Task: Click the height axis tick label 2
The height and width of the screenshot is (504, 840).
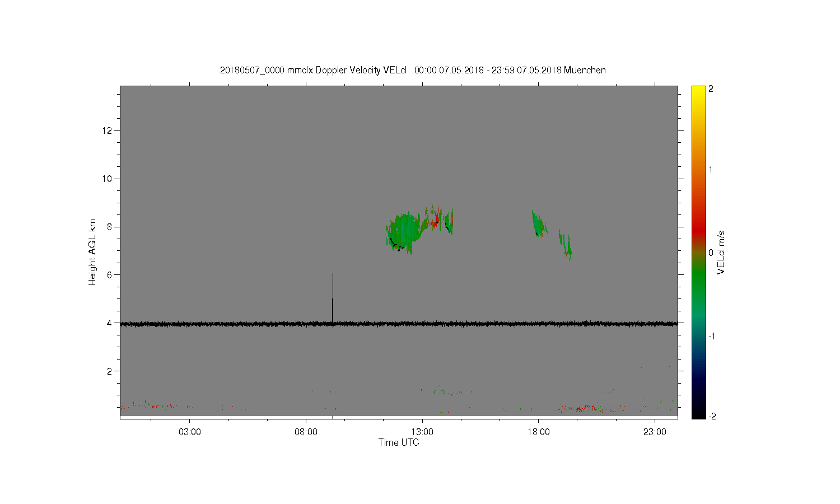Action: point(110,371)
